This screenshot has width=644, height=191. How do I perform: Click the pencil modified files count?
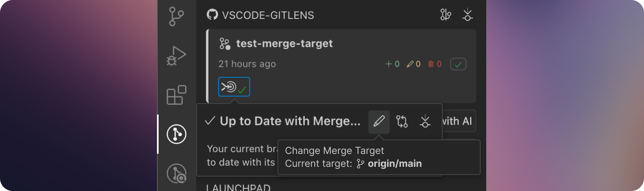[x=414, y=64]
